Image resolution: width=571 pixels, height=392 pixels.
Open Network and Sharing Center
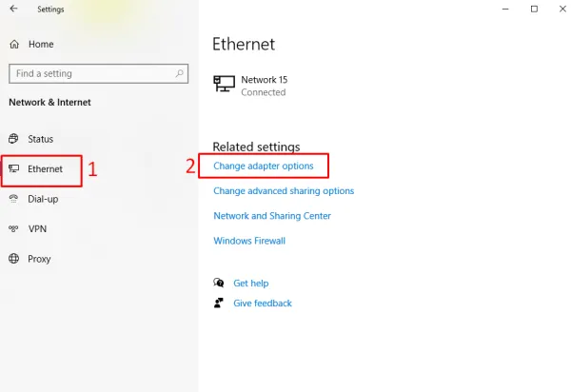click(272, 216)
